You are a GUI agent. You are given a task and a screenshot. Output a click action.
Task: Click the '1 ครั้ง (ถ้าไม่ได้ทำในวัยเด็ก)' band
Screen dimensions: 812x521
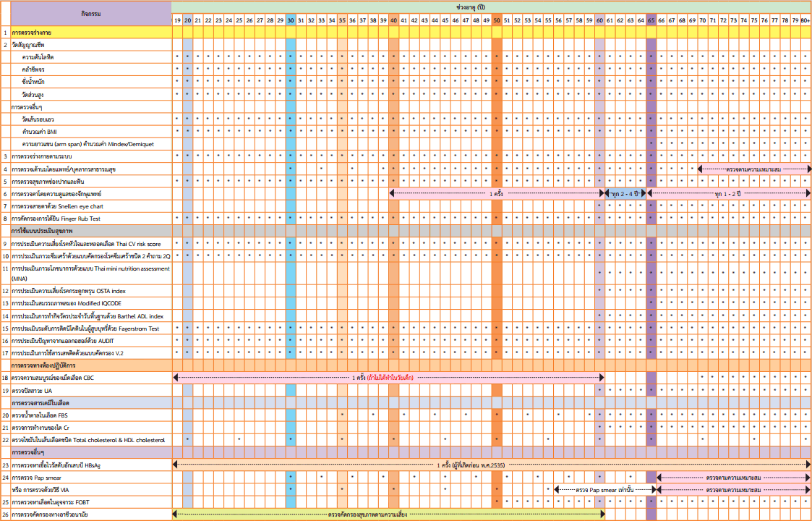(388, 378)
